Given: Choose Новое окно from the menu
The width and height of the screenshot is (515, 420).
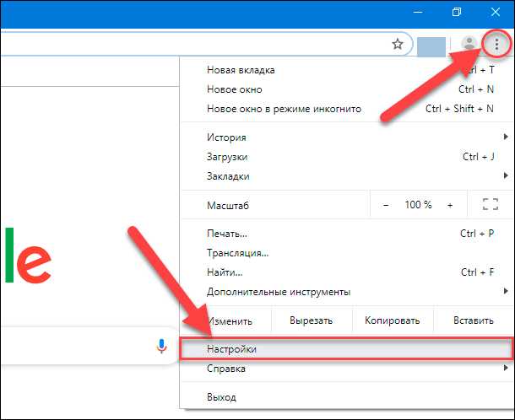Looking at the screenshot, I should click(347, 89).
